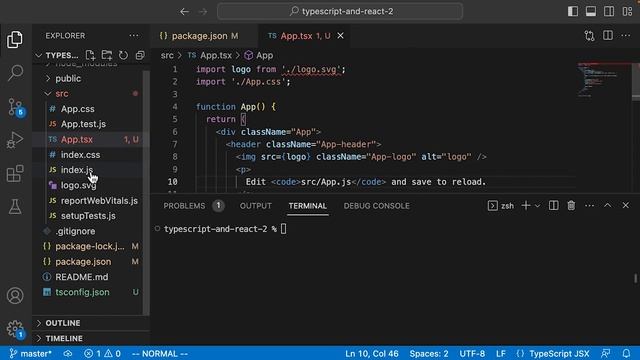Switch to the OUTPUT tab
This screenshot has height=360, width=640.
(256, 206)
